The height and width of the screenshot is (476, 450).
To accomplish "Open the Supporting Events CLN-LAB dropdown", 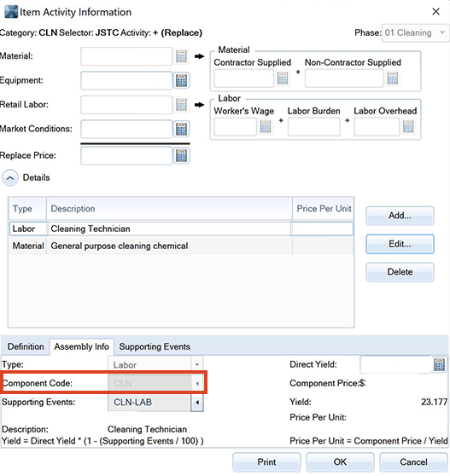I will pyautogui.click(x=197, y=403).
